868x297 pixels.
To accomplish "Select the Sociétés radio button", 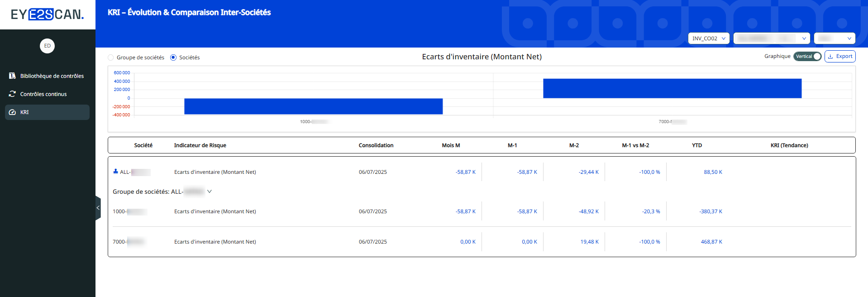I will pos(173,57).
